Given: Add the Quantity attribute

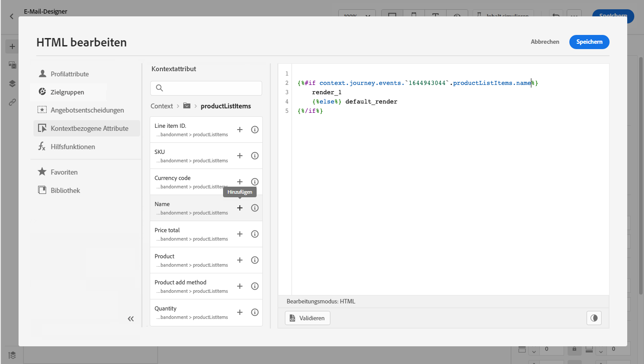Looking at the screenshot, I should pyautogui.click(x=240, y=312).
